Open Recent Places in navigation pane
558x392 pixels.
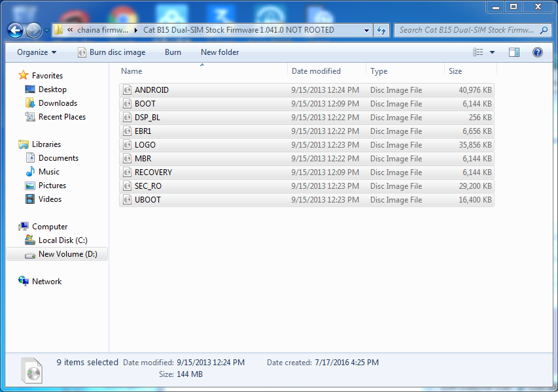[62, 117]
